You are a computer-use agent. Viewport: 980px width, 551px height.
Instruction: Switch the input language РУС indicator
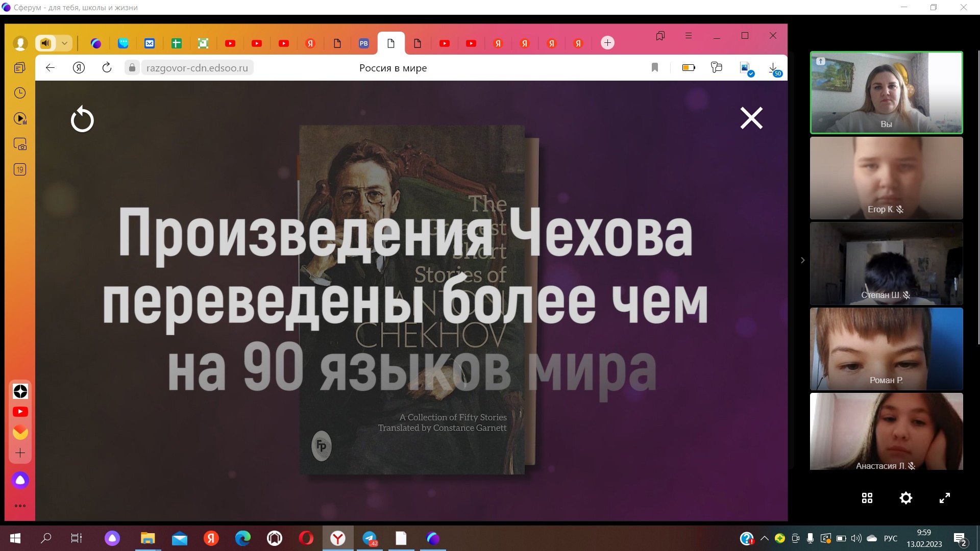891,538
